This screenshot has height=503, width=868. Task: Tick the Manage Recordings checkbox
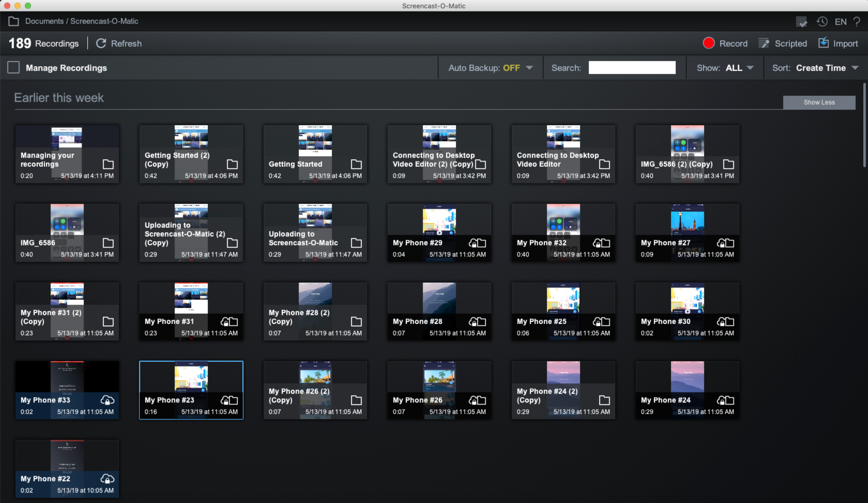tap(14, 67)
